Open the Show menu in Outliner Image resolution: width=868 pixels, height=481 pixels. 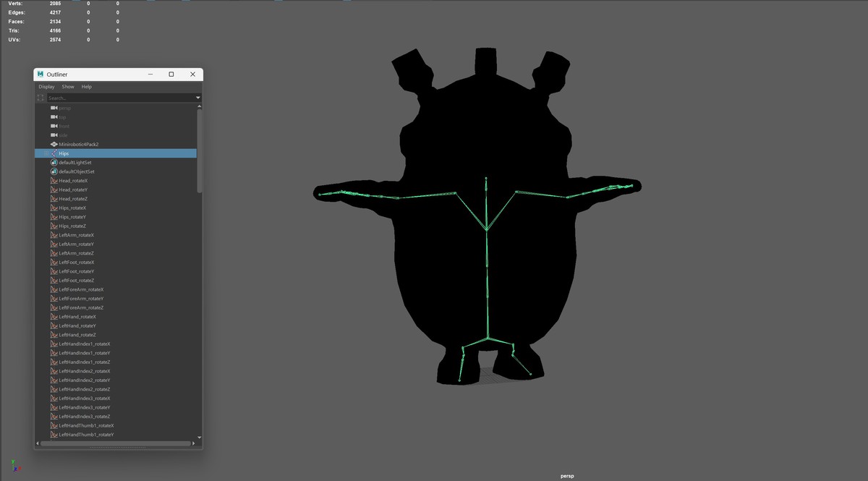68,87
